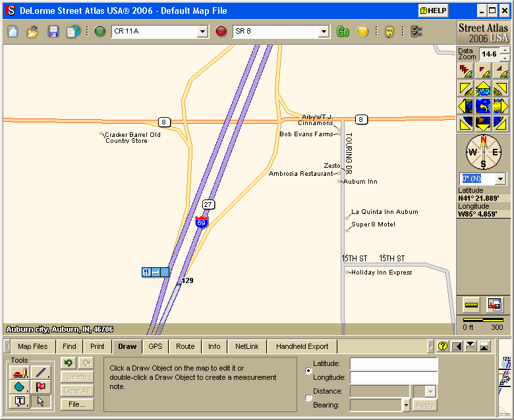Image resolution: width=514 pixels, height=420 pixels.
Task: Zoom out three levels with triple-arrow icon
Action: 465,70
